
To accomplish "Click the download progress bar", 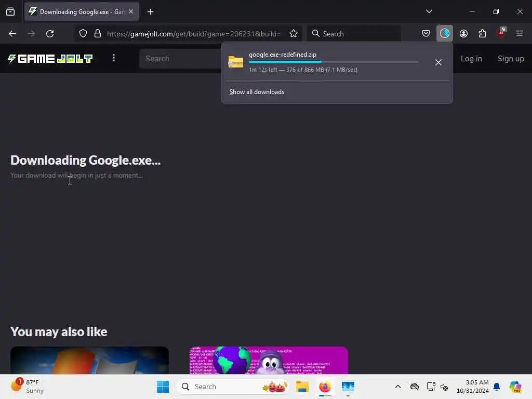I will pyautogui.click(x=334, y=62).
